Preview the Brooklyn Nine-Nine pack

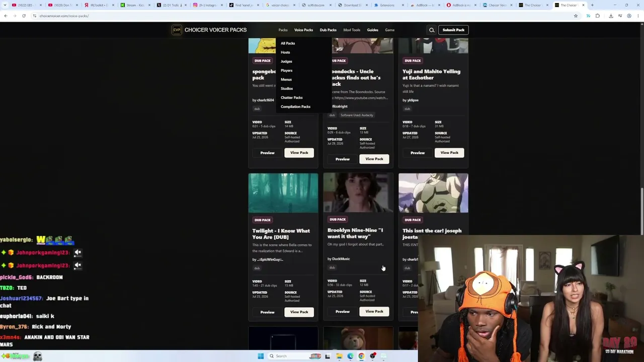(342, 312)
